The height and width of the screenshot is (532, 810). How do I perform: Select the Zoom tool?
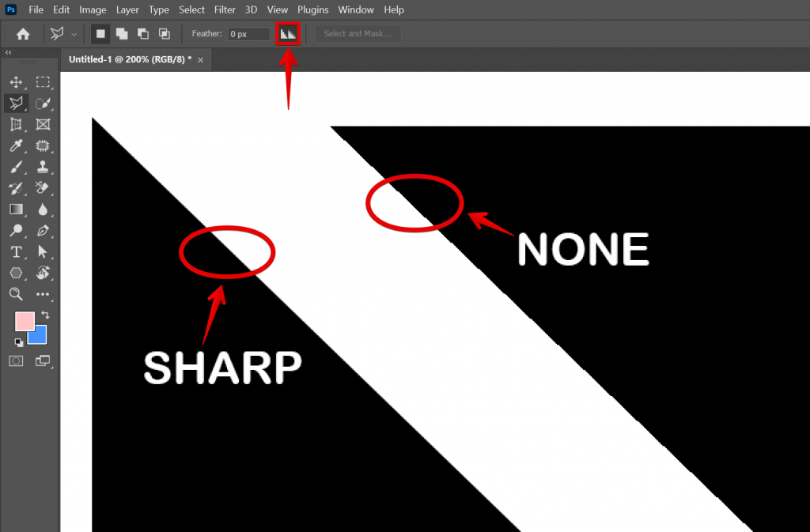pos(16,294)
